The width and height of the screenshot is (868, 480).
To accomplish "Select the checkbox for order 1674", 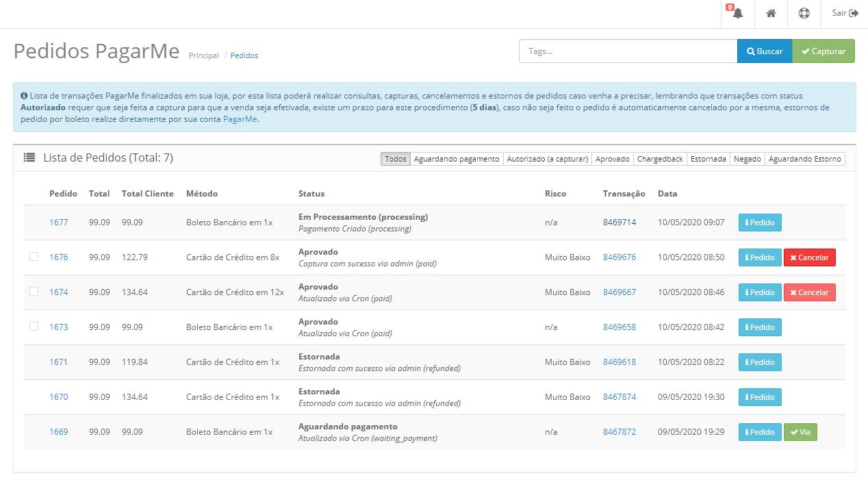I will point(34,292).
